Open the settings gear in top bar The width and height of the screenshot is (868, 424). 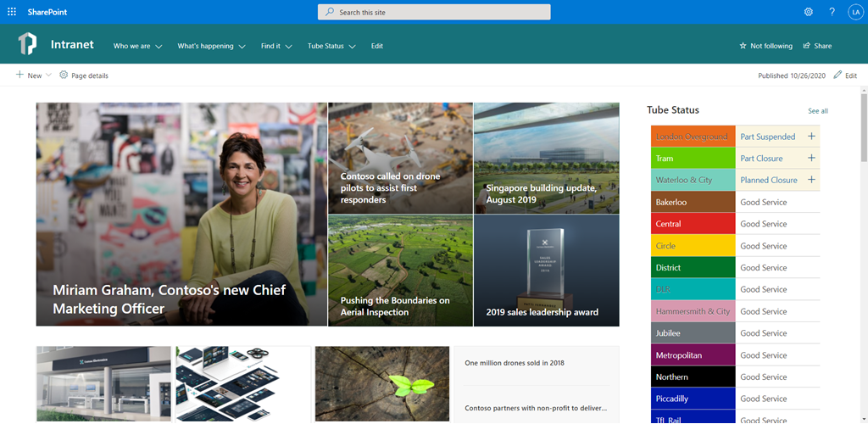pos(808,12)
